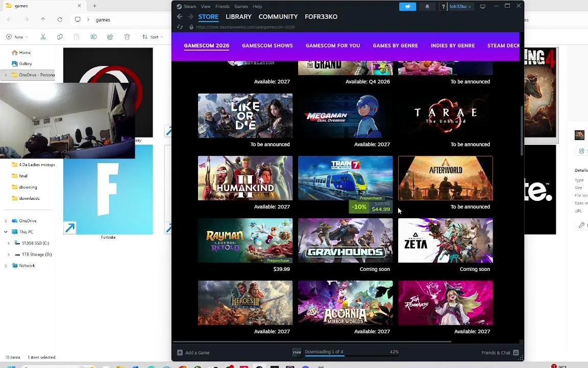Select the Fortnite shortcut in File Explorer
The width and height of the screenshot is (588, 368).
(108, 192)
